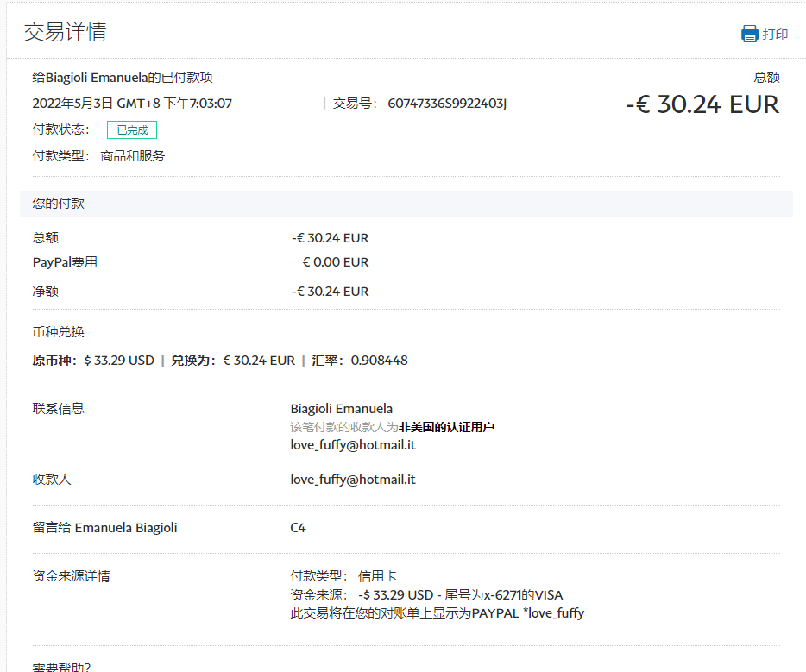
Task: Click the printer icon
Action: coord(749,35)
